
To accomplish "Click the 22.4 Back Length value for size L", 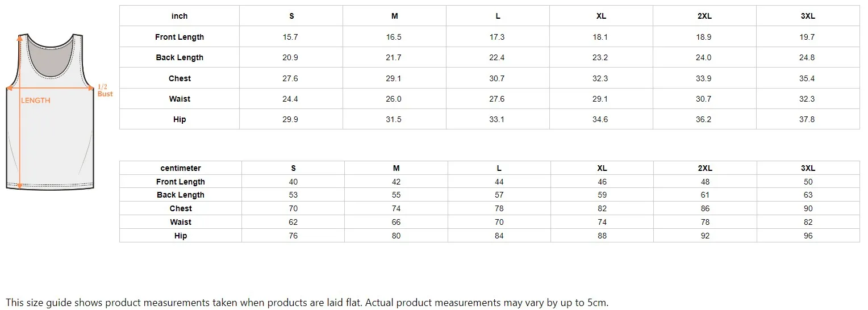I will click(497, 57).
